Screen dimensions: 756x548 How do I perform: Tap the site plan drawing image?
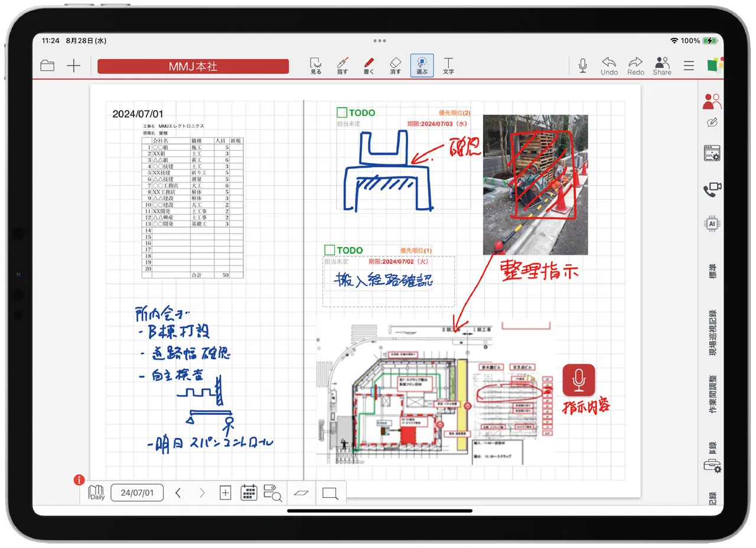[x=435, y=393]
